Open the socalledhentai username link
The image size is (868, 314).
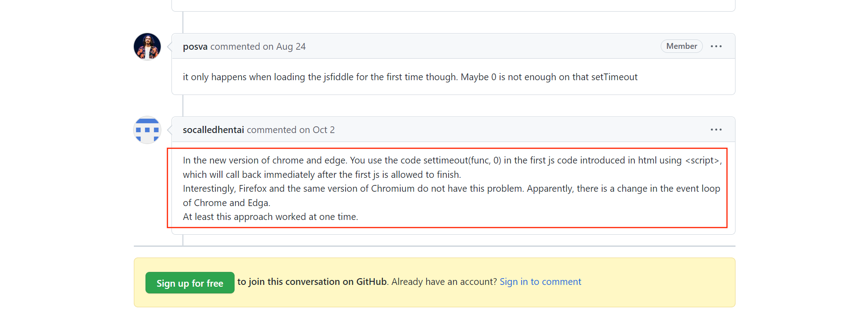click(x=214, y=130)
